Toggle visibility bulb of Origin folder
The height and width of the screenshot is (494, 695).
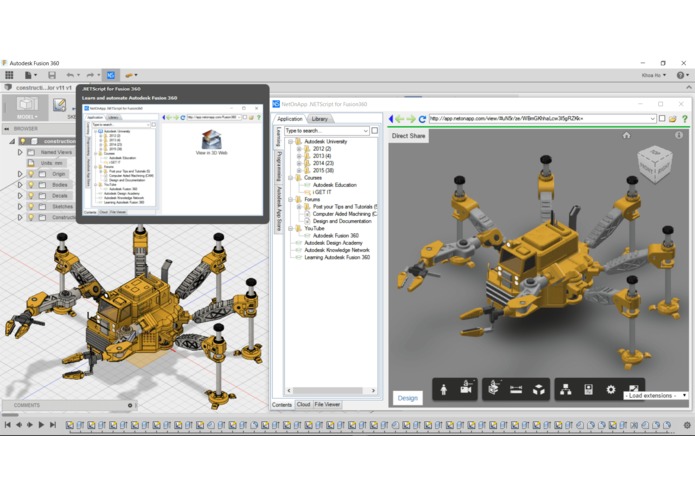(x=31, y=174)
